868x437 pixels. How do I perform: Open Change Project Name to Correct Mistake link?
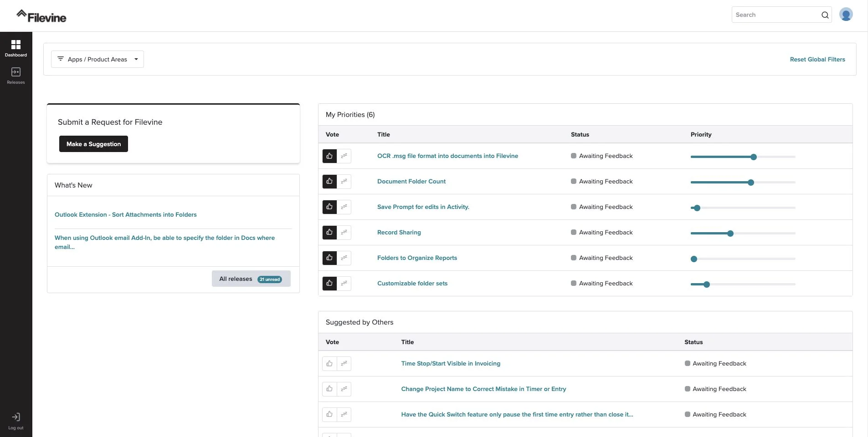click(x=483, y=389)
